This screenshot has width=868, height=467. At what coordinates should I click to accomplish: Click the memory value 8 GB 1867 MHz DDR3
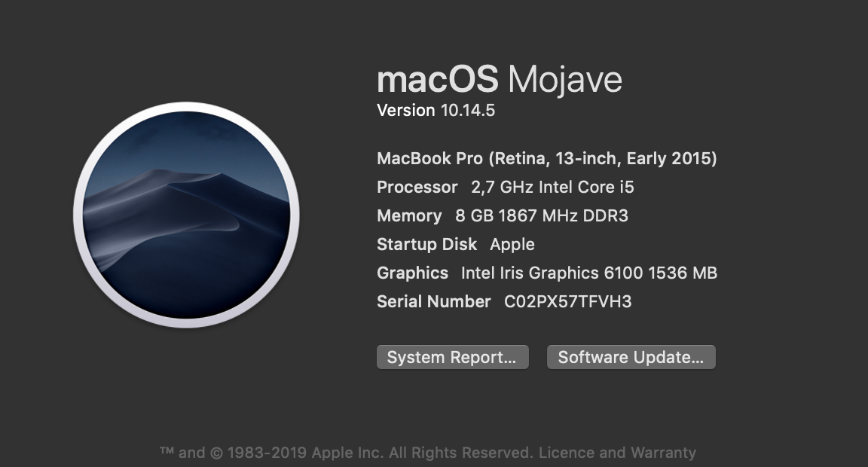coord(542,215)
